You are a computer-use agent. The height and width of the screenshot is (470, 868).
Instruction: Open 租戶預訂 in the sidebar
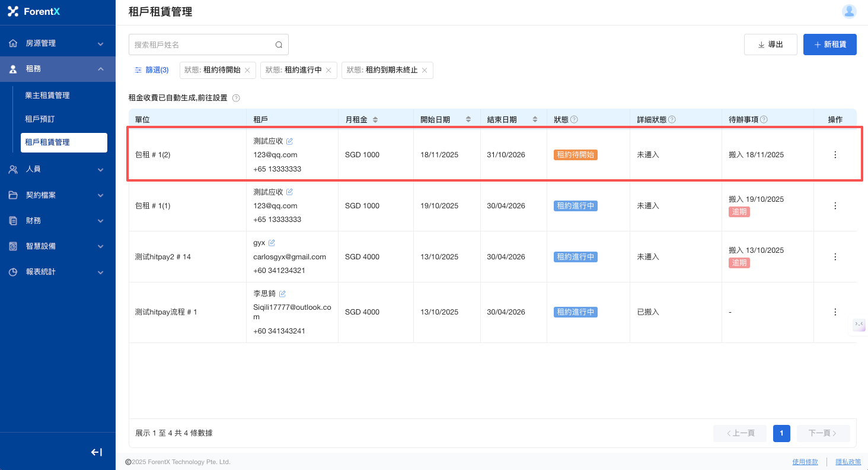(x=40, y=119)
